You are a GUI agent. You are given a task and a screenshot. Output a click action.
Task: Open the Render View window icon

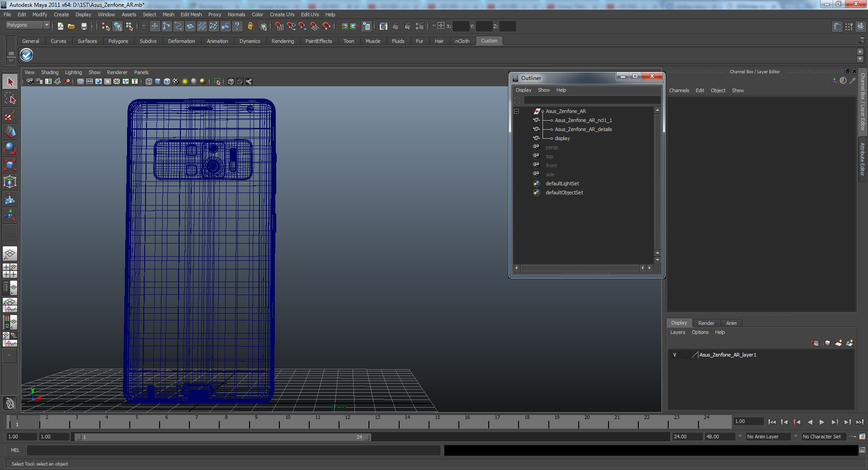[383, 26]
